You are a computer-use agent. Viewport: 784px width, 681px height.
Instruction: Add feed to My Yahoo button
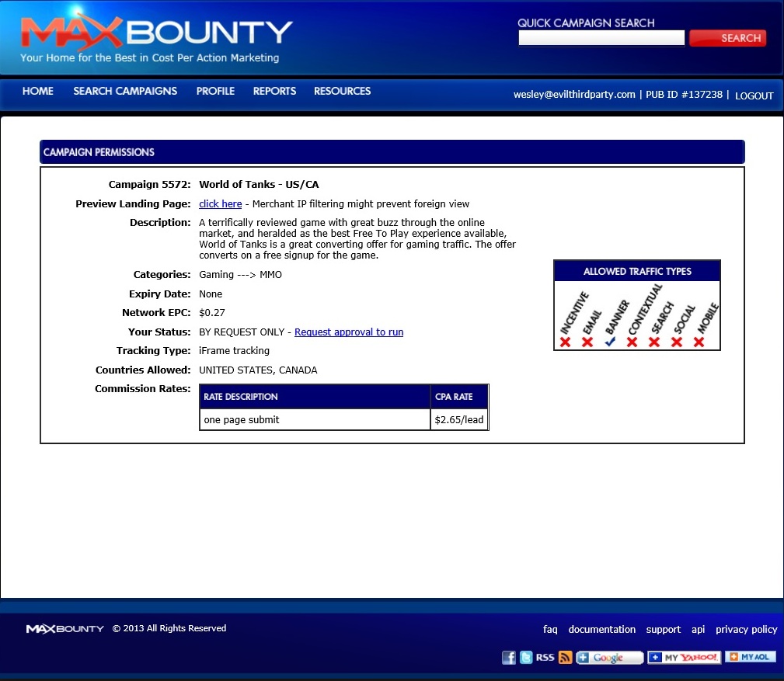(x=684, y=657)
